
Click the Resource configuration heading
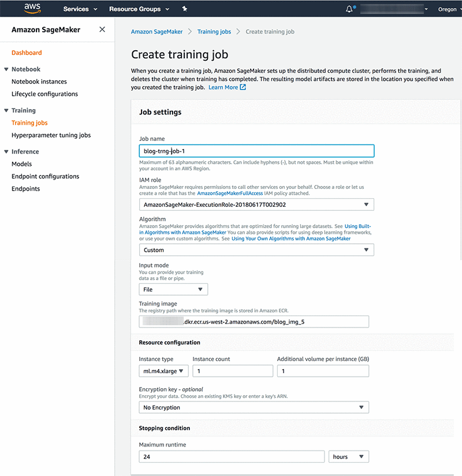click(169, 343)
